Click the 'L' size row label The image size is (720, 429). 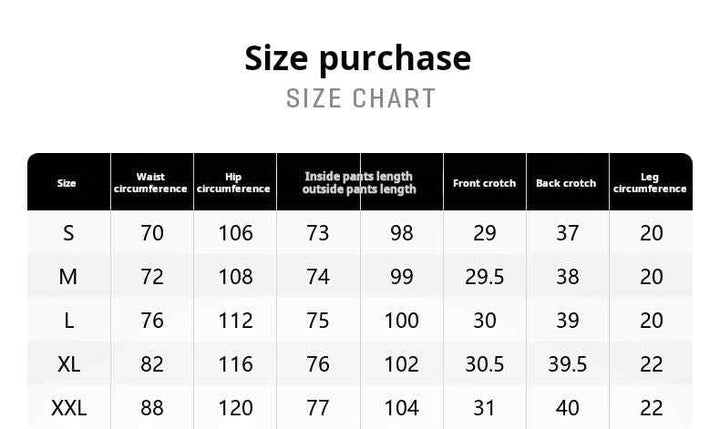(x=69, y=321)
